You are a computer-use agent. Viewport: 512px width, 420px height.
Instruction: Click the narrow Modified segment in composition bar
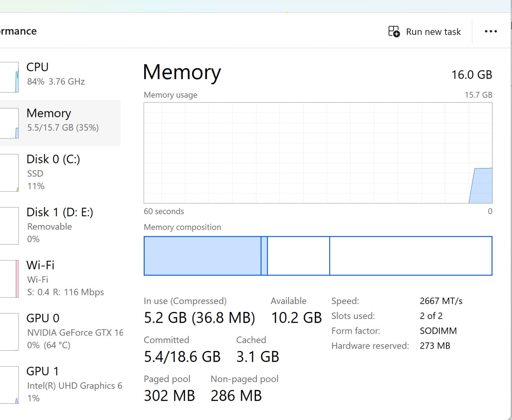click(x=264, y=256)
